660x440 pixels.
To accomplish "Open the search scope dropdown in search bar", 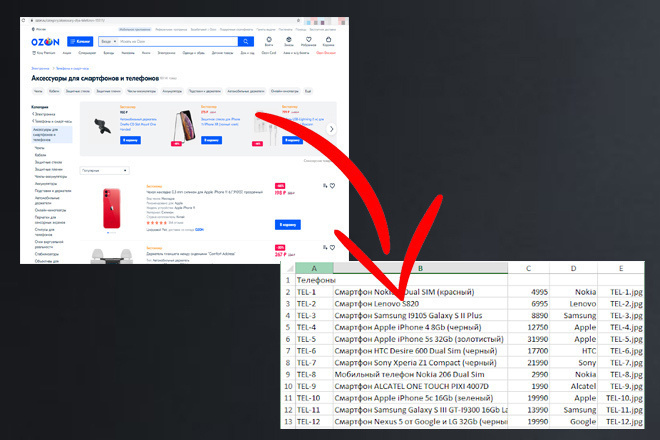I will (x=109, y=41).
